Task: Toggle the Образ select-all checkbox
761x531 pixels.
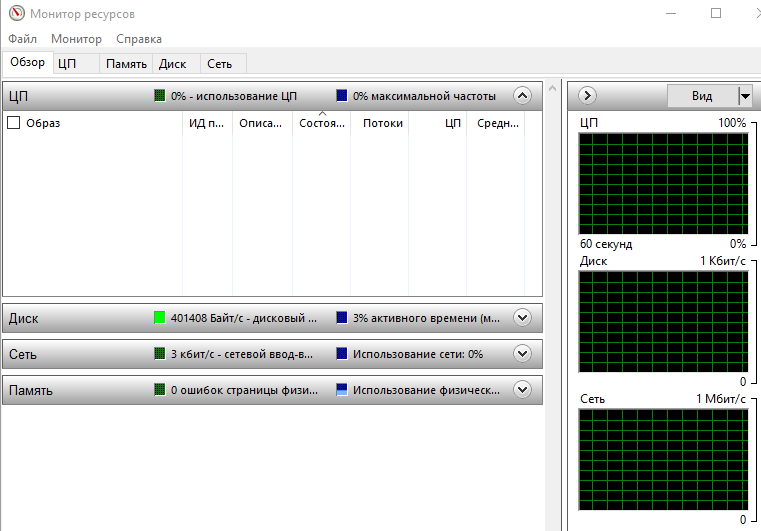Action: click(x=14, y=123)
